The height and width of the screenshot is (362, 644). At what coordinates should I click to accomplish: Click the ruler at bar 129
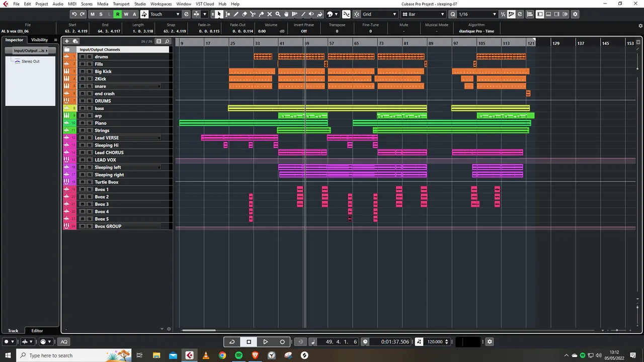click(x=555, y=43)
